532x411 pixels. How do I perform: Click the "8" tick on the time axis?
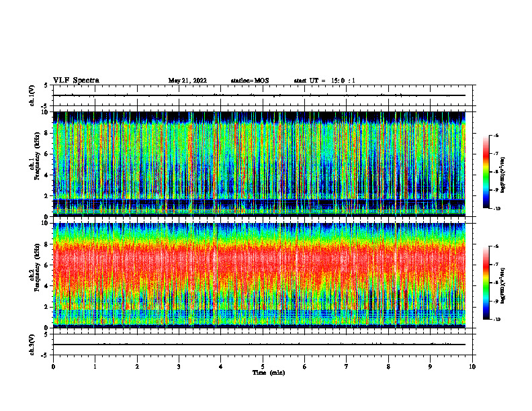pyautogui.click(x=388, y=367)
